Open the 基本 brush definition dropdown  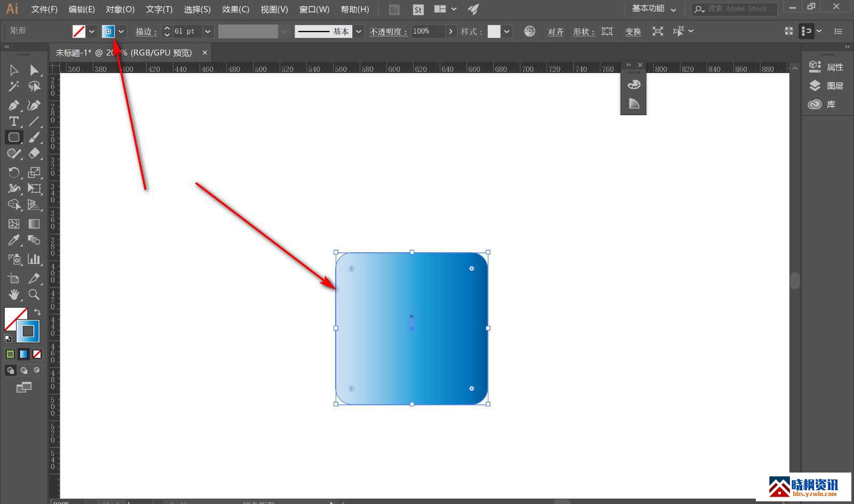[359, 31]
